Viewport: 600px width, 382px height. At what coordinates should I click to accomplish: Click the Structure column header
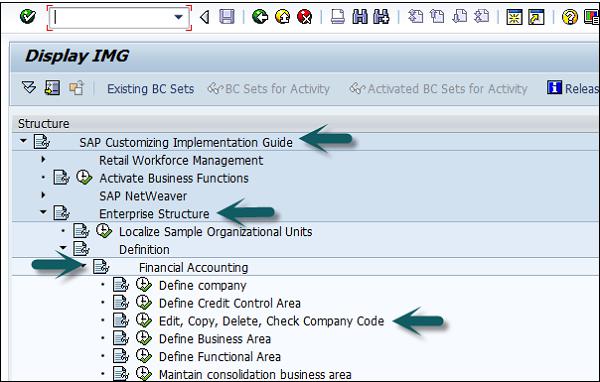pyautogui.click(x=306, y=124)
